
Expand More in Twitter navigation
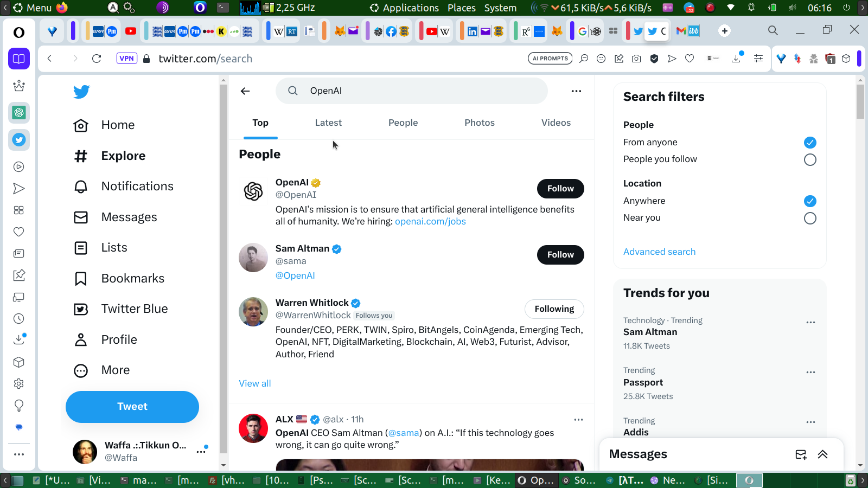pyautogui.click(x=102, y=370)
